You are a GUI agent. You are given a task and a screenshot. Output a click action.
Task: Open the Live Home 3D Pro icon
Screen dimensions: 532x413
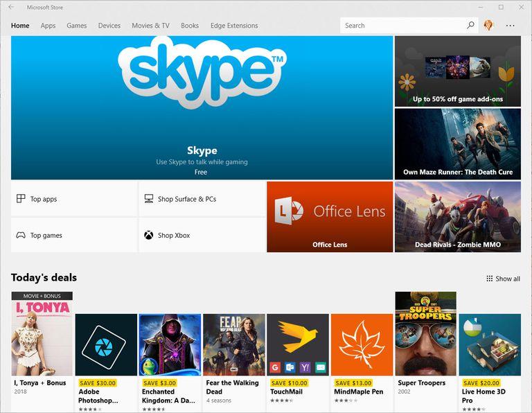pyautogui.click(x=490, y=344)
